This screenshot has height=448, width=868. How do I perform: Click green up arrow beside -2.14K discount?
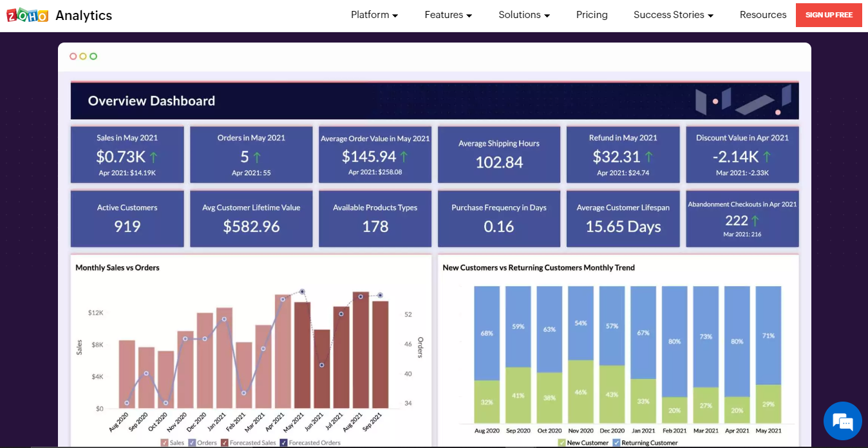click(x=766, y=157)
